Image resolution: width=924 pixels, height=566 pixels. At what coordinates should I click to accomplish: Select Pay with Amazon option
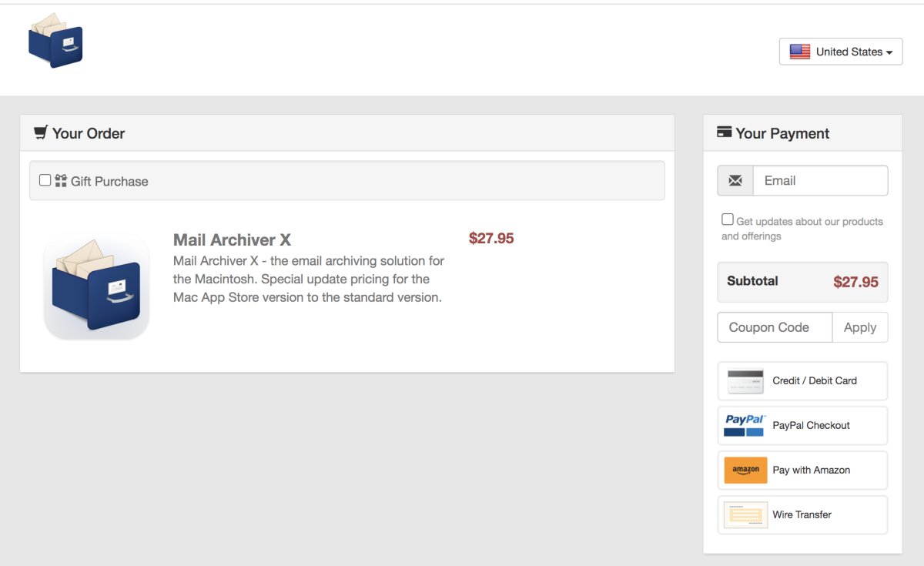tap(802, 470)
